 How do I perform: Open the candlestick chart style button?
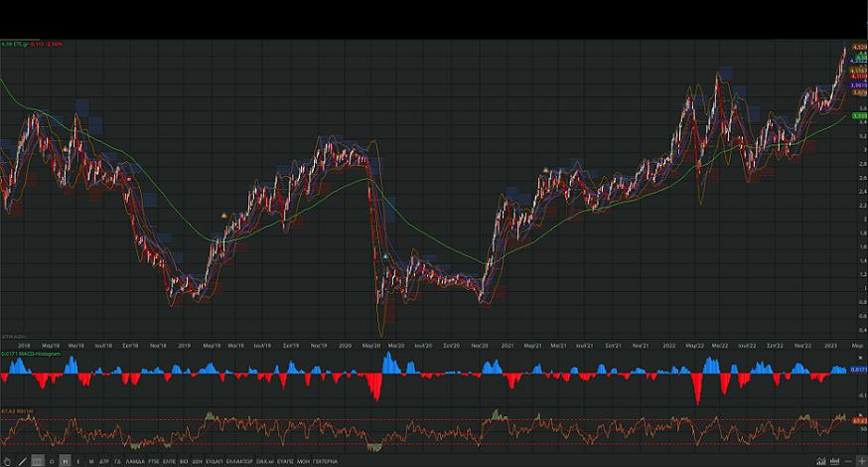pos(38,461)
